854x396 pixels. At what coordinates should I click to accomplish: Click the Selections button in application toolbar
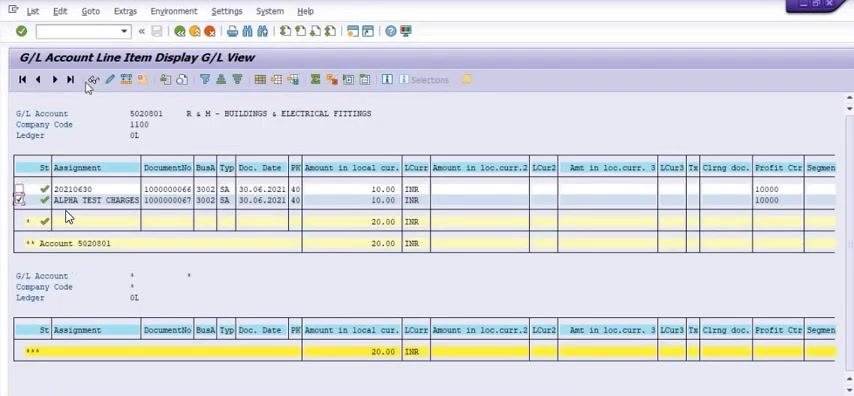point(424,80)
